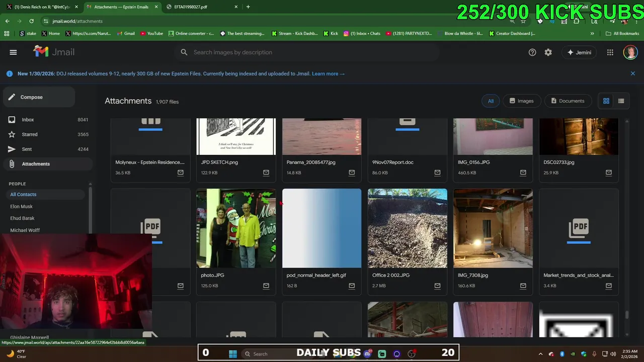Open the help question mark icon

pyautogui.click(x=532, y=52)
